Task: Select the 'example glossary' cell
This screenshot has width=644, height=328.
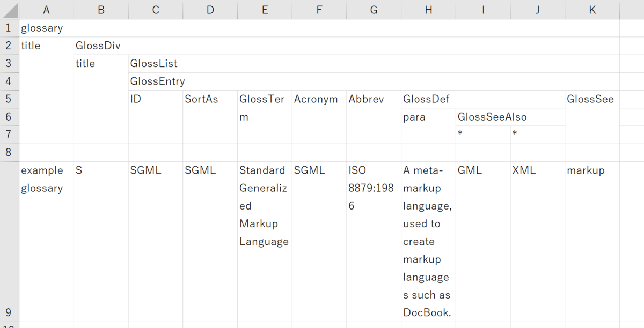Action: [x=46, y=241]
